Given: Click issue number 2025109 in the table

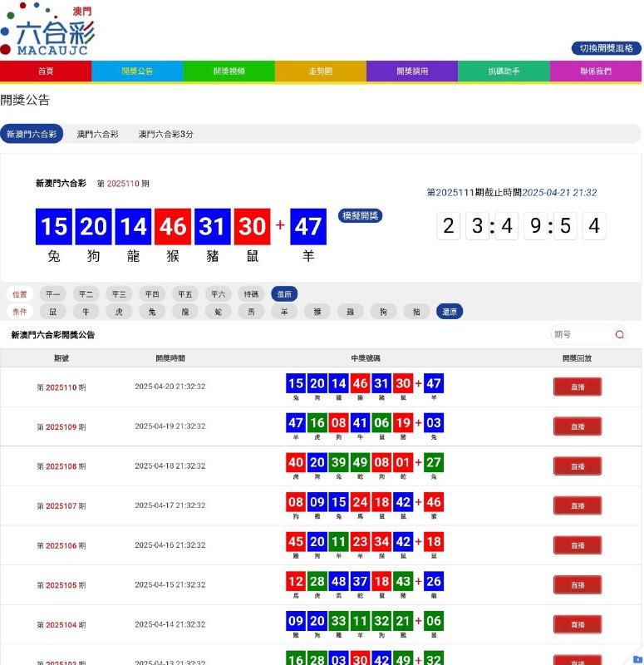Looking at the screenshot, I should tap(61, 427).
